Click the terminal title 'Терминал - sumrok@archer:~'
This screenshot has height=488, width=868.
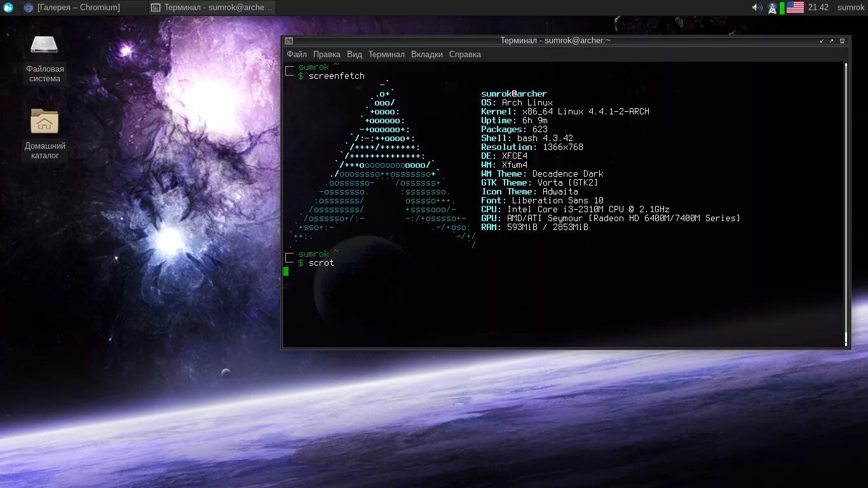pos(555,41)
